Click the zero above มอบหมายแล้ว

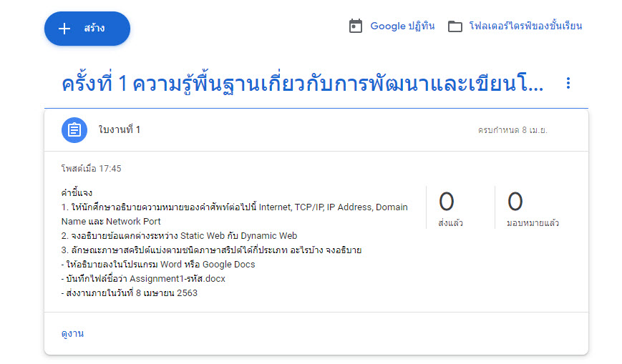[x=515, y=202]
